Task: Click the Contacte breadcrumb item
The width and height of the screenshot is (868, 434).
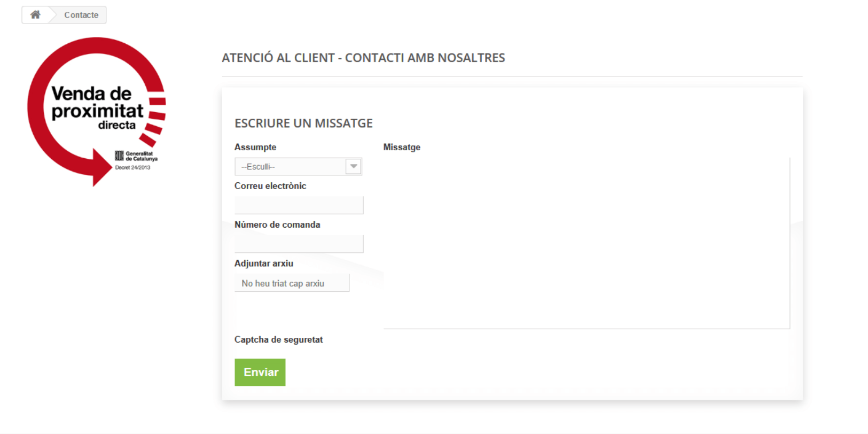Action: pos(81,15)
